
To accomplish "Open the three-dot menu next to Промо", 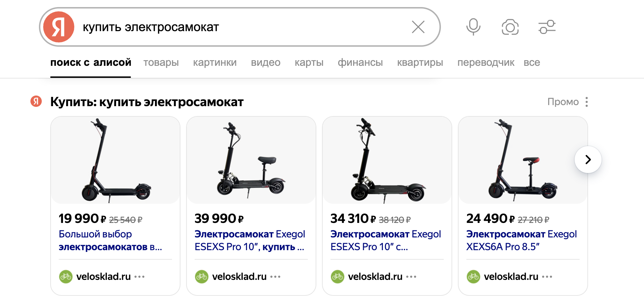I will point(587,102).
